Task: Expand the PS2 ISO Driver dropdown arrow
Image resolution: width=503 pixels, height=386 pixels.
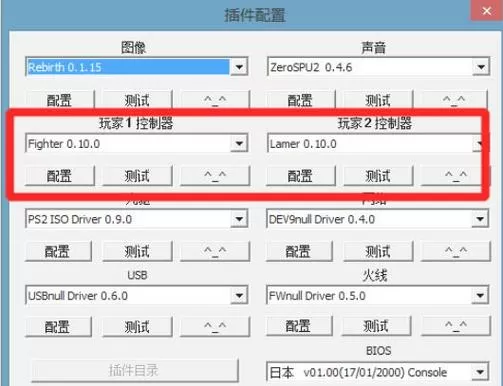Action: click(239, 219)
